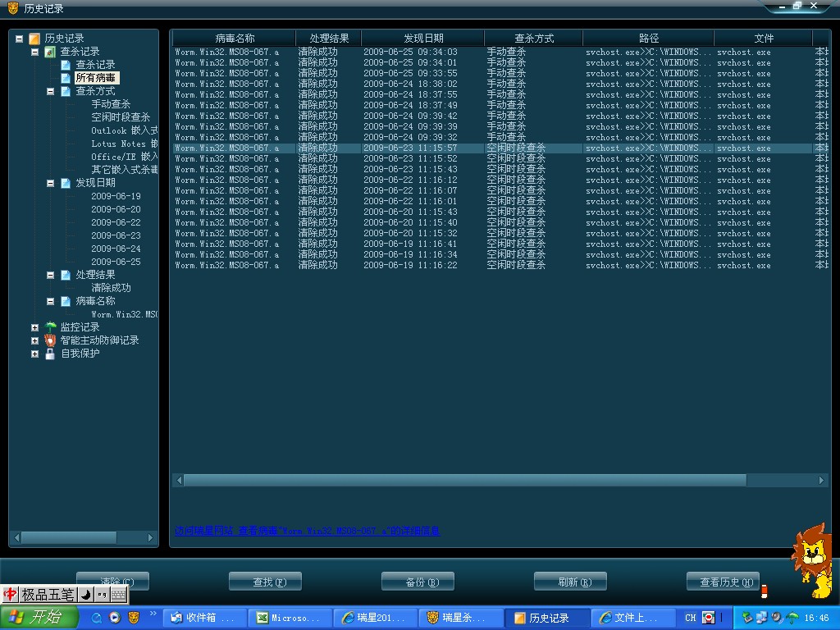Select 手动查杀 filter in tree
840x630 pixels.
(111, 104)
